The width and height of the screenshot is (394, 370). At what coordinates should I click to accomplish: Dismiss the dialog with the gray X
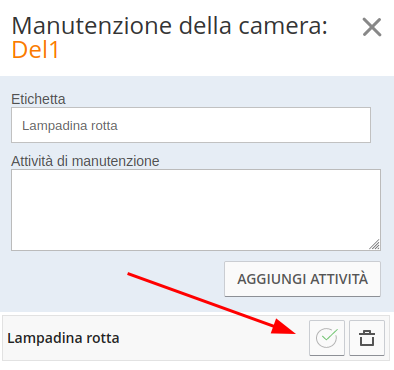372,27
